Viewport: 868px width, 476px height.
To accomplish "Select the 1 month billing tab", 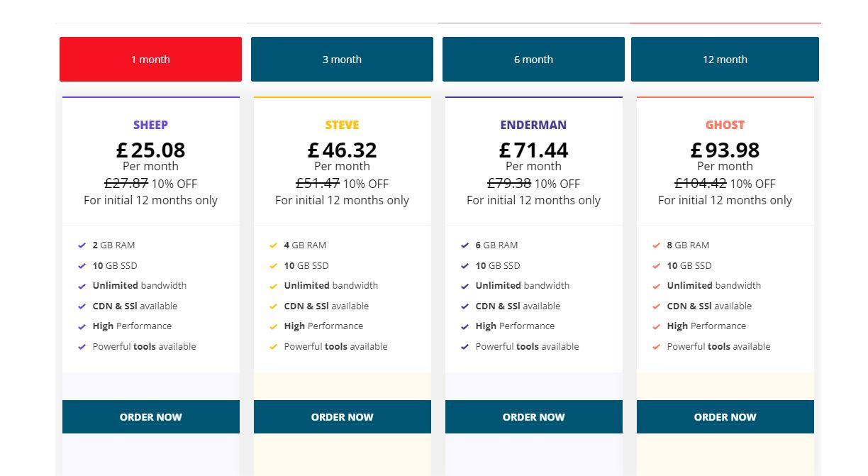I will (150, 59).
